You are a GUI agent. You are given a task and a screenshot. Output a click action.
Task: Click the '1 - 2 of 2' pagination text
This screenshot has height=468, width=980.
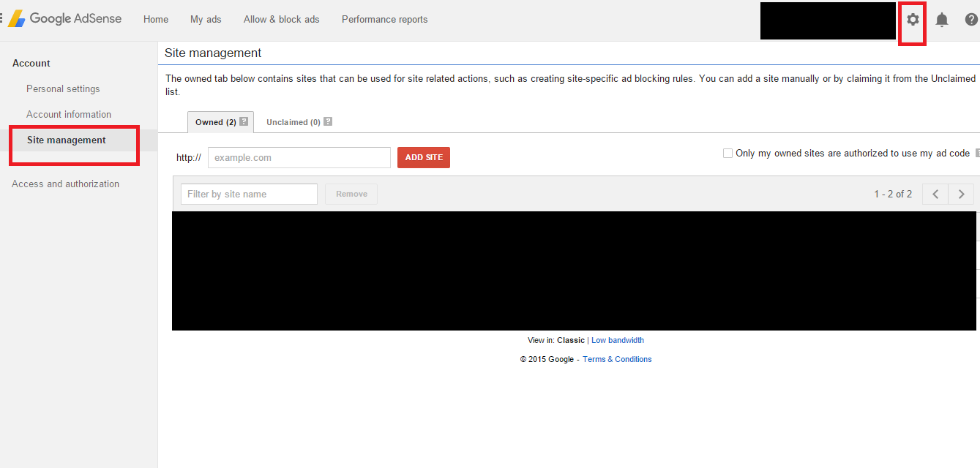893,194
